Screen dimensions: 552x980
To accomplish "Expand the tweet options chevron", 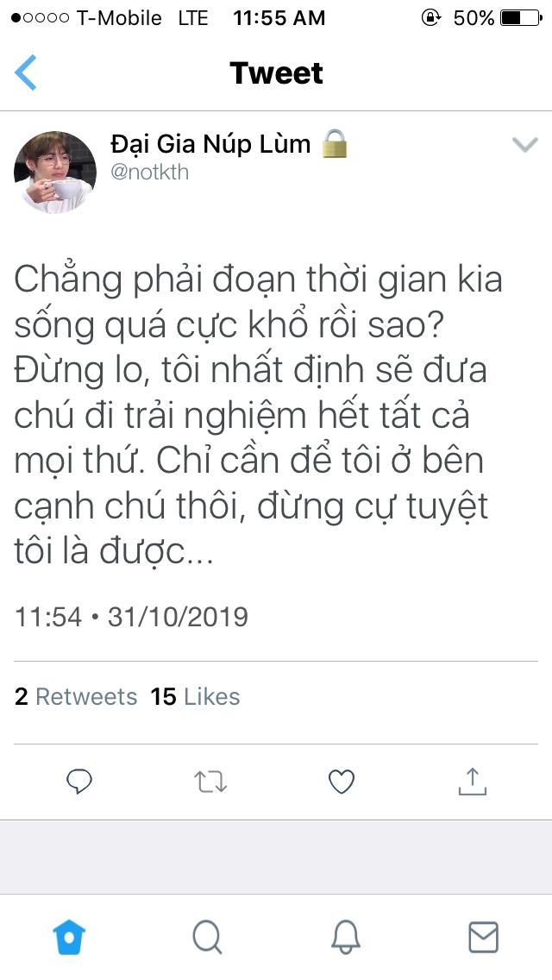I will (524, 145).
